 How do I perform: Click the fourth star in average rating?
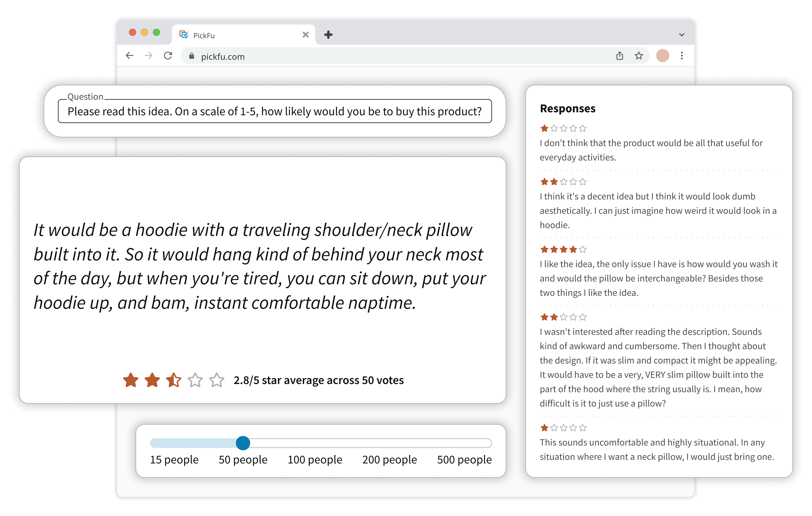tap(195, 380)
